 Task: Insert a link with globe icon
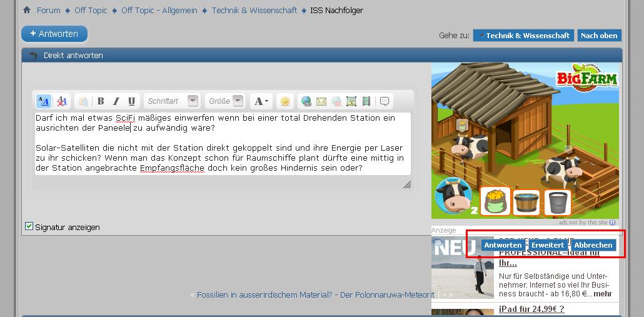(x=306, y=101)
